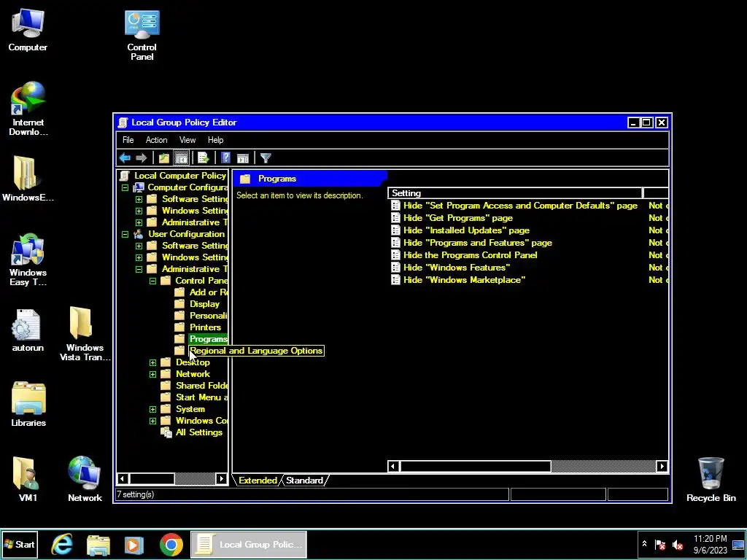Expand the System tree node
Viewport: 747px width, 560px height.
coord(152,409)
